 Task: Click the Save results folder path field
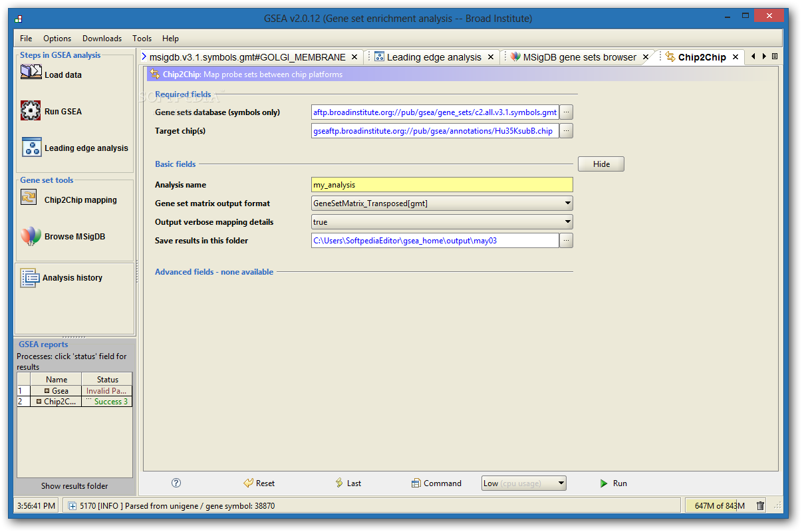(x=435, y=241)
